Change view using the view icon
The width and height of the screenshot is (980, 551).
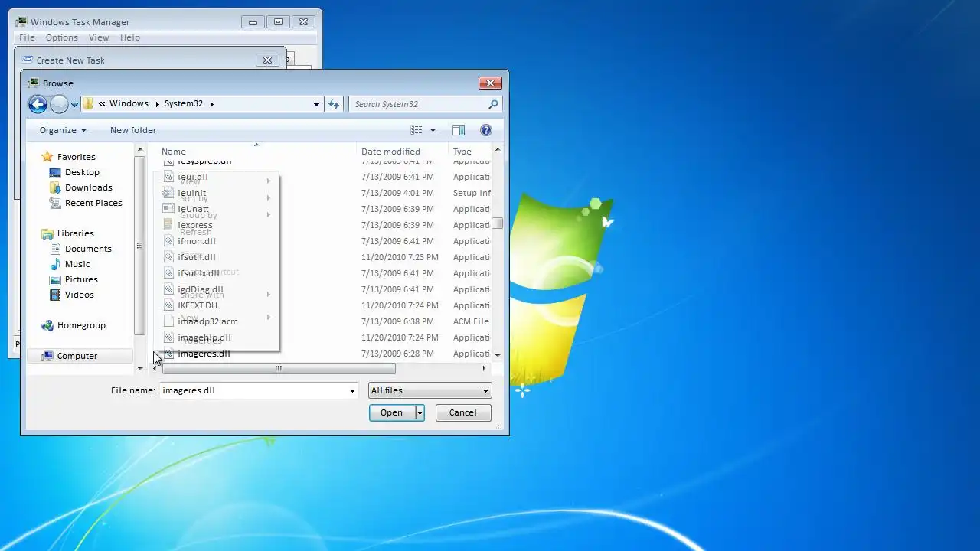coord(416,130)
